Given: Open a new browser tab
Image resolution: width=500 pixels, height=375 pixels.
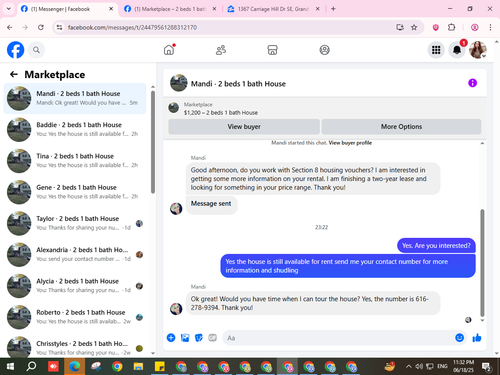Looking at the screenshot, I should coord(333,9).
